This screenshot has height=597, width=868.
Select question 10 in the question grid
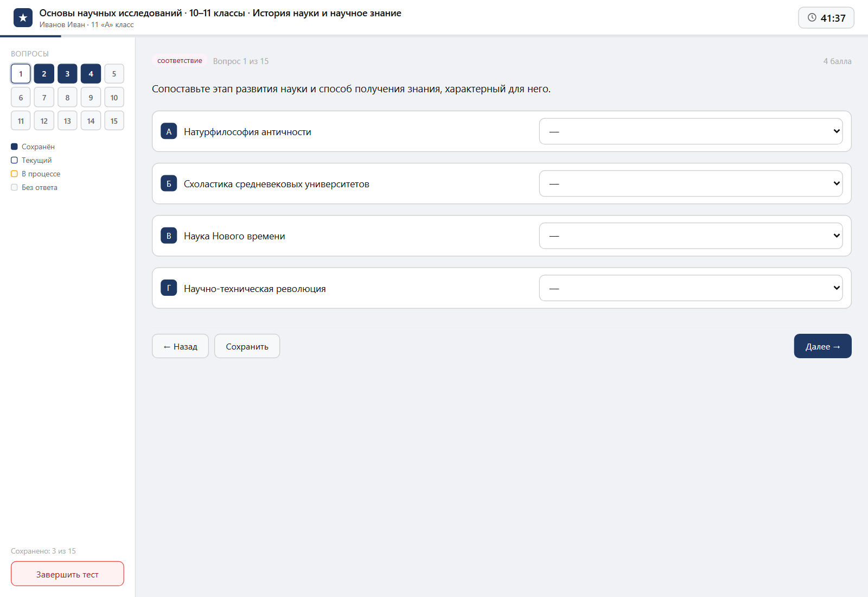114,98
